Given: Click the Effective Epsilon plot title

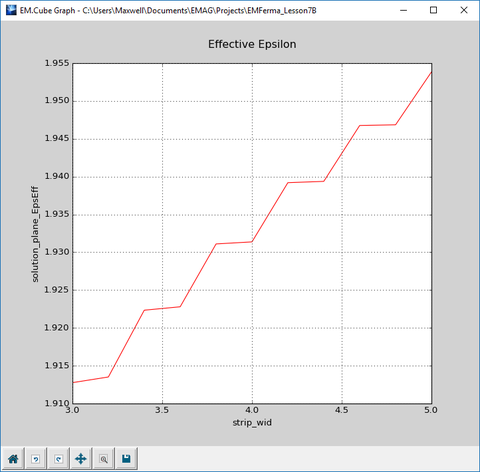Looking at the screenshot, I should click(x=252, y=44).
